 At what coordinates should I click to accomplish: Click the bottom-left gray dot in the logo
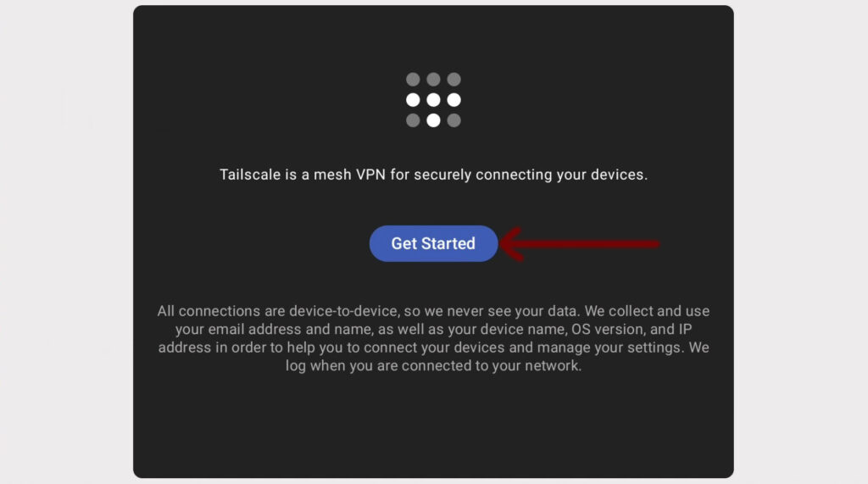tap(413, 120)
